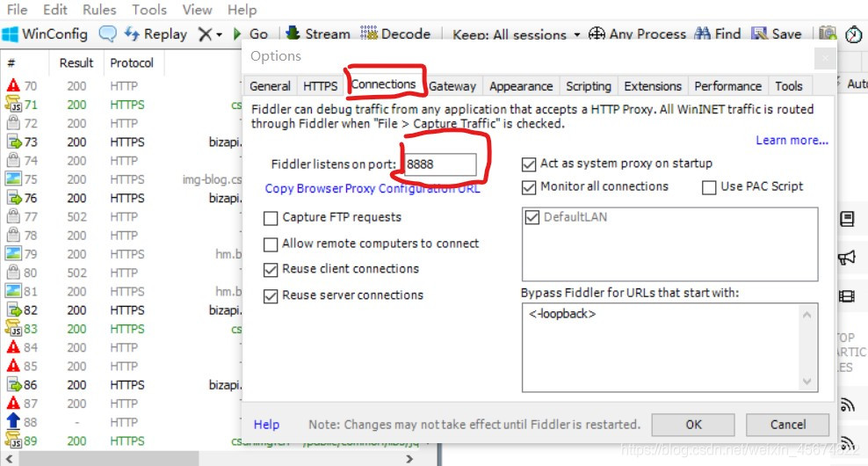Image resolution: width=868 pixels, height=466 pixels.
Task: Toggle Reuse client connections checkbox
Action: (270, 269)
